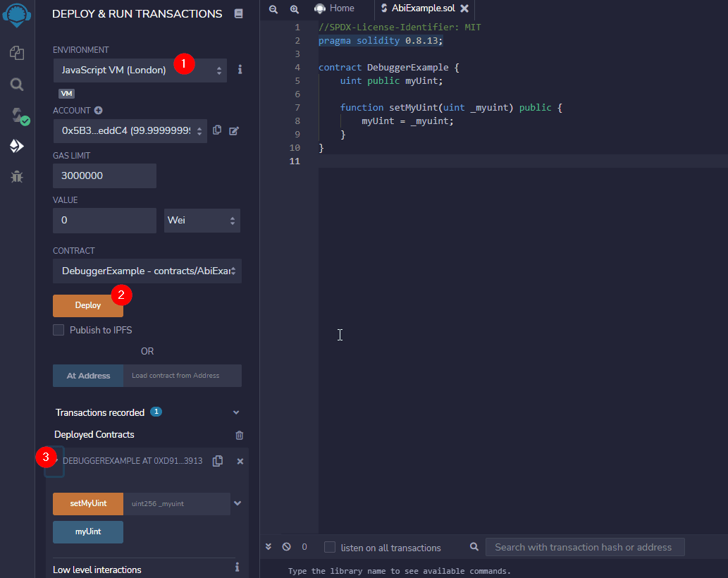Viewport: 728px width, 578px height.
Task: Click the VM badge label
Action: coord(66,93)
